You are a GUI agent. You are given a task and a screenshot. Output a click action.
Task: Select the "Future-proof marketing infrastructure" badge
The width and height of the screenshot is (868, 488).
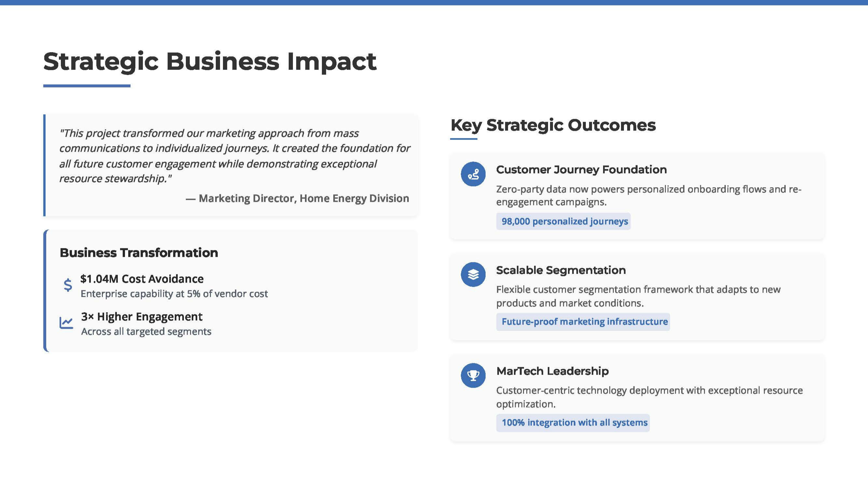[583, 322]
